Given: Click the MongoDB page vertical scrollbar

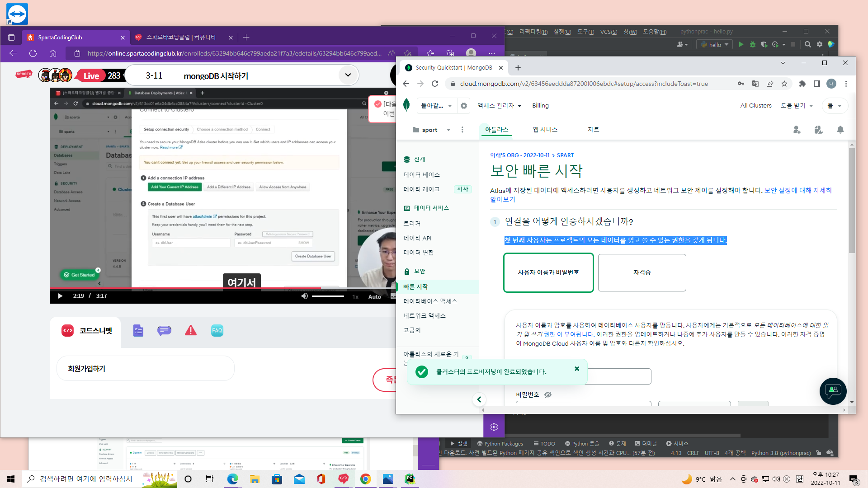Looking at the screenshot, I should coord(852,201).
